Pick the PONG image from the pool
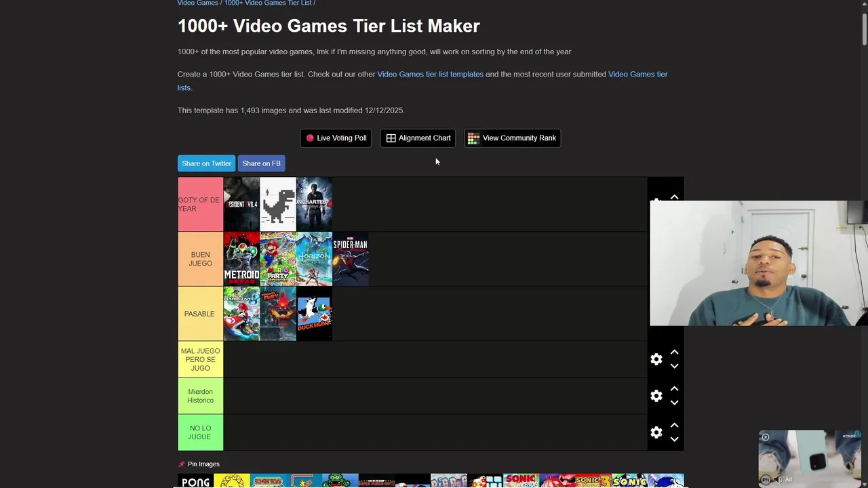Screen dimensions: 868x488 click(195, 481)
